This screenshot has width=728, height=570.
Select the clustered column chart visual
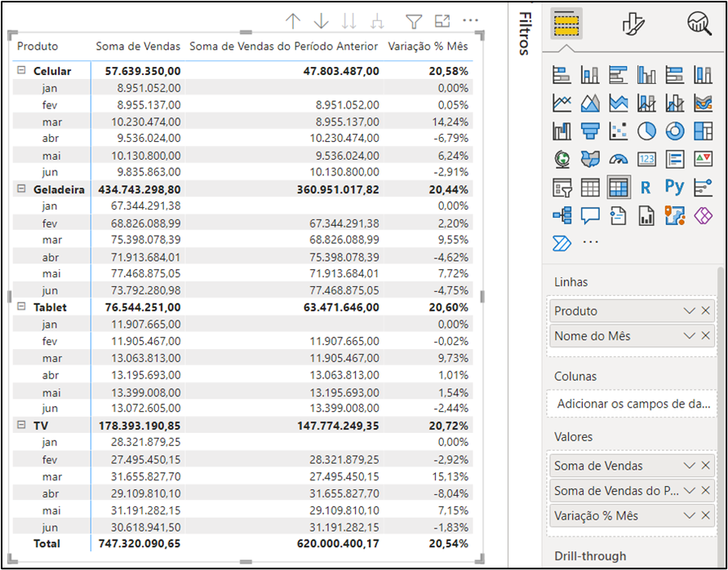click(x=646, y=75)
